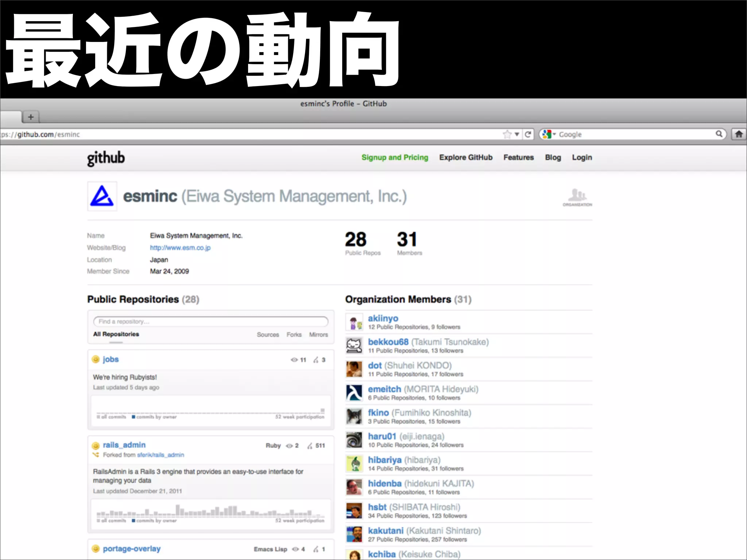Click bekkou68 avatar thumbnail
This screenshot has width=747, height=560.
(x=354, y=346)
